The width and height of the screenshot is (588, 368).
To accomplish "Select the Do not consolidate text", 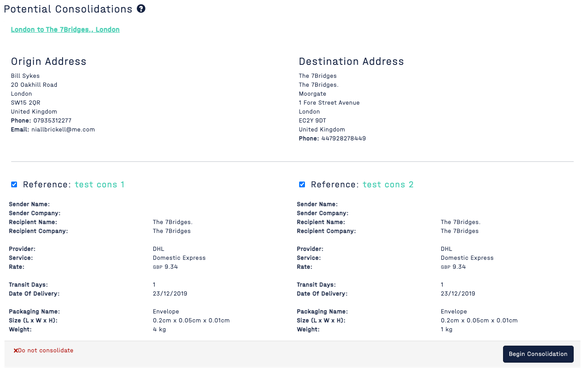I will 46,351.
